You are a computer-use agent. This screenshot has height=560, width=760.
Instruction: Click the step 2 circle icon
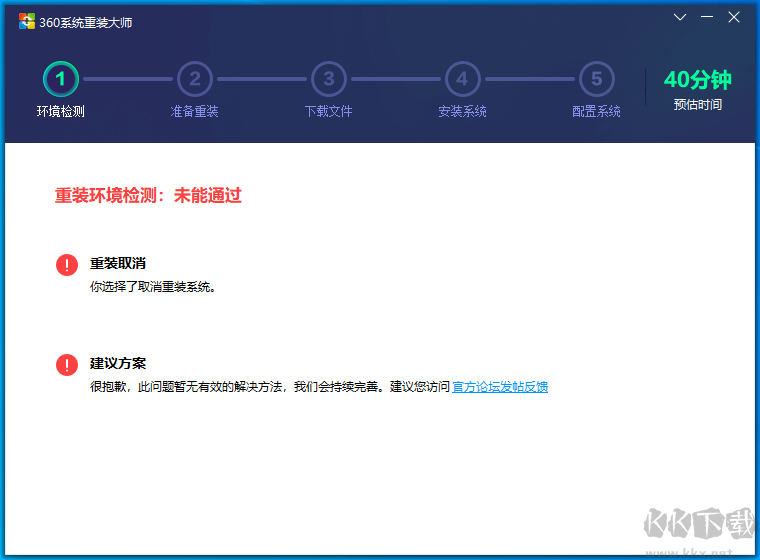(195, 78)
